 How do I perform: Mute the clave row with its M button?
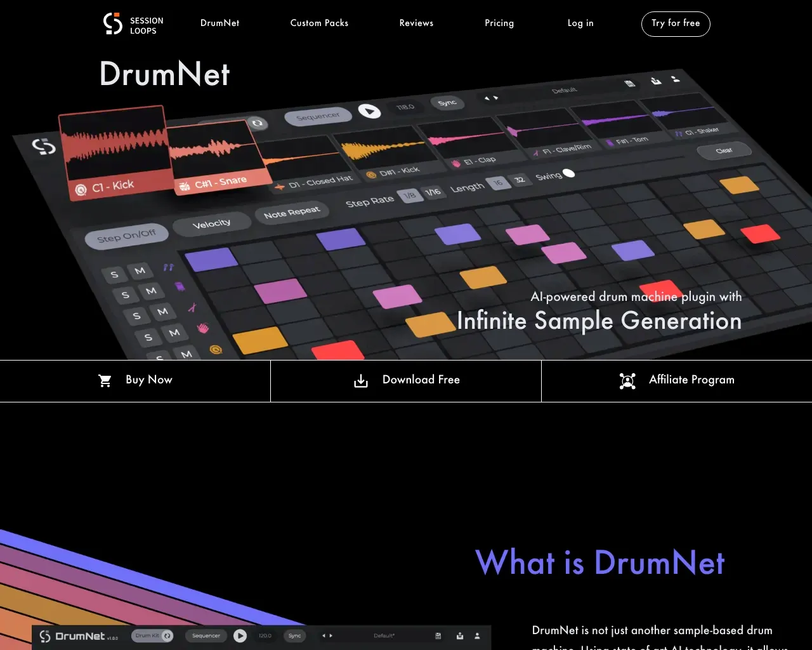point(163,311)
